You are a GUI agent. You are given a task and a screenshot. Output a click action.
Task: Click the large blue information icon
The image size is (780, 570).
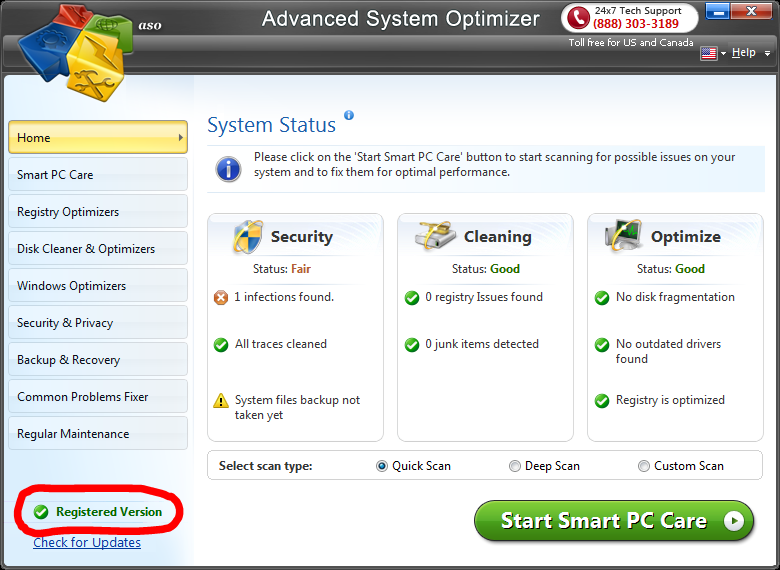pyautogui.click(x=228, y=169)
